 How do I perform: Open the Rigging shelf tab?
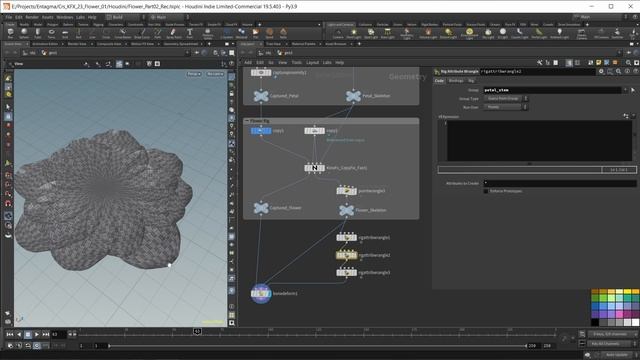click(98, 24)
